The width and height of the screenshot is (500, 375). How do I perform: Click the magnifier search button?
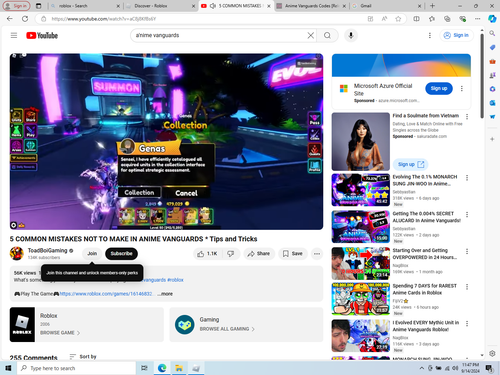(327, 35)
